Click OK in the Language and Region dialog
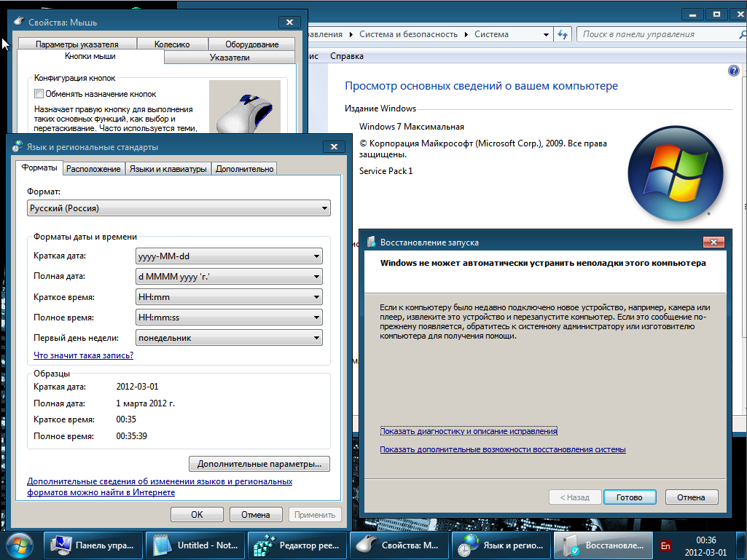This screenshot has width=747, height=560. pyautogui.click(x=197, y=515)
